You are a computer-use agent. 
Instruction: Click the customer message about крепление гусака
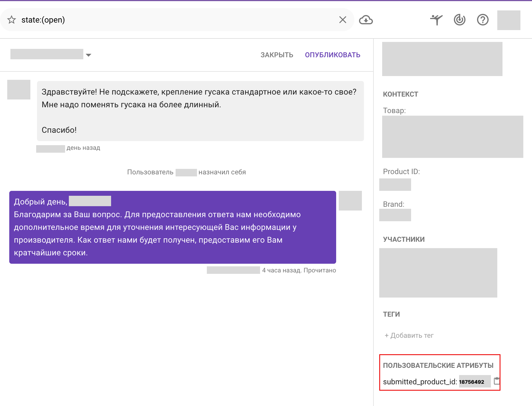[x=200, y=111]
